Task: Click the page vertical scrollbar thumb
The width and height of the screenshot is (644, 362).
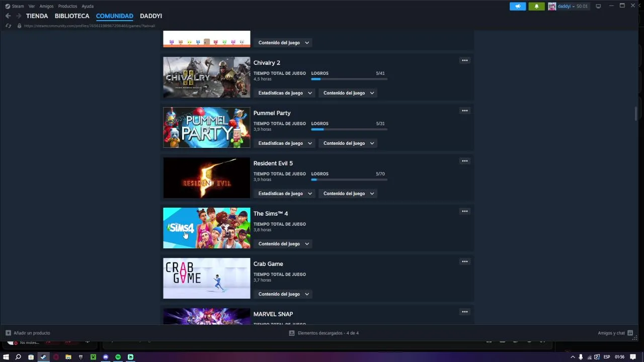Action: (x=636, y=114)
